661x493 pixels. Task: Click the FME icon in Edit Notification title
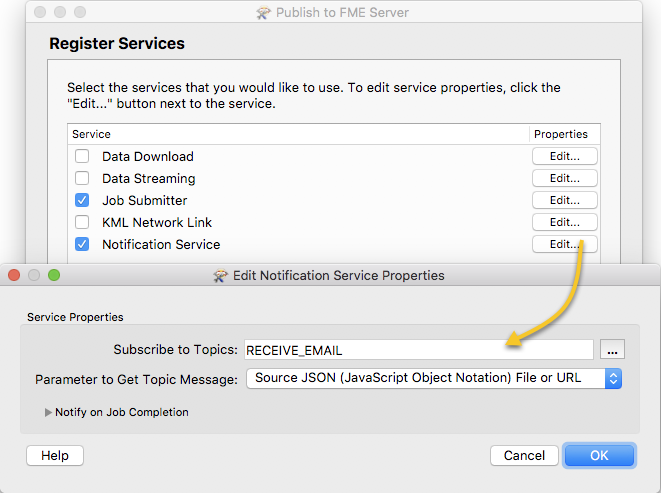[x=220, y=275]
